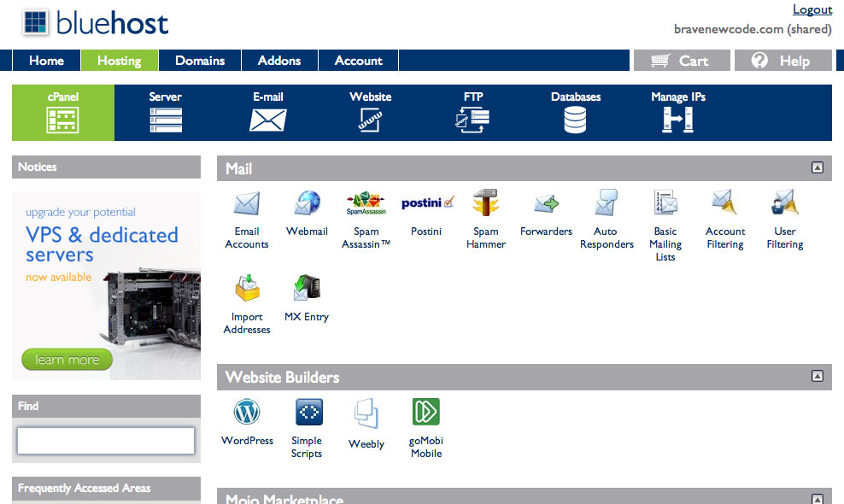Open the FTP section icon
The height and width of the screenshot is (504, 844).
(x=472, y=115)
